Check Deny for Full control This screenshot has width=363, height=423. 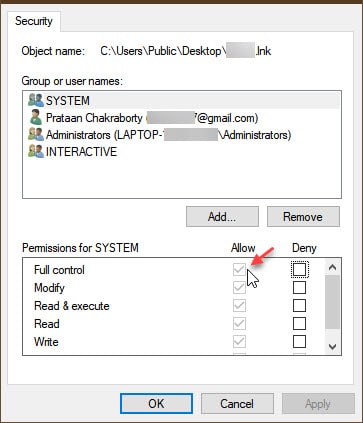(299, 270)
